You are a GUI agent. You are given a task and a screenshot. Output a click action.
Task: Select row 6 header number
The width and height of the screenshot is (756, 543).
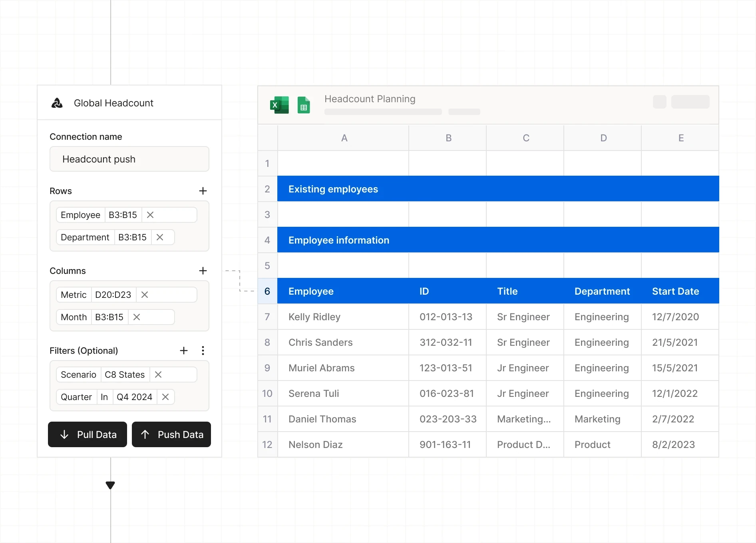pos(267,291)
